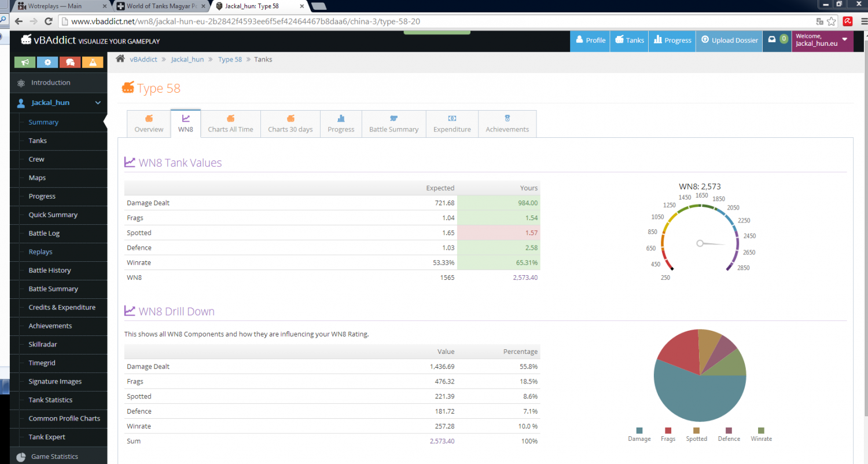Click the orange lab flask button

[x=93, y=62]
